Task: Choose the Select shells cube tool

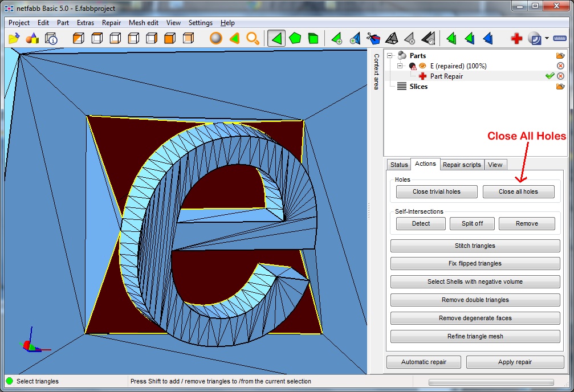Action: click(313, 38)
